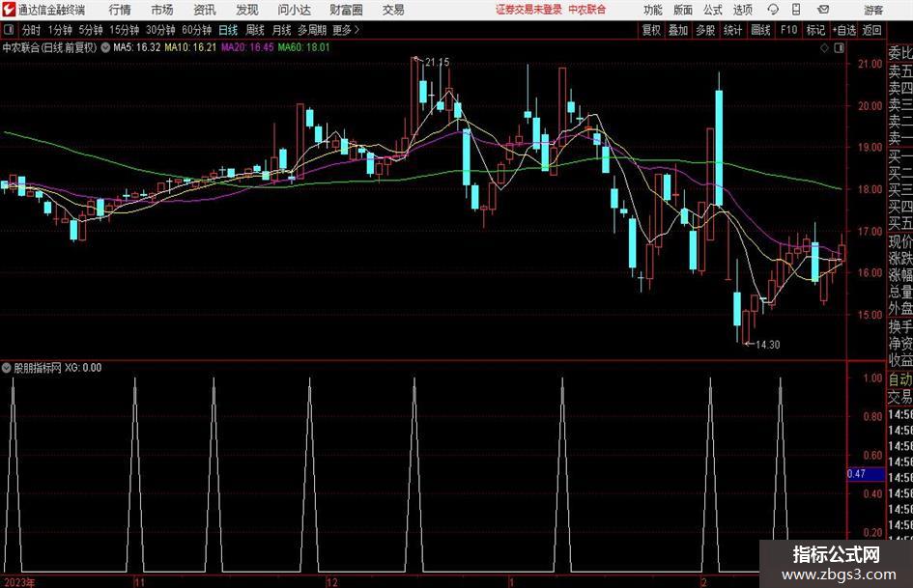Open the 多周期 multi-period view

click(312, 30)
